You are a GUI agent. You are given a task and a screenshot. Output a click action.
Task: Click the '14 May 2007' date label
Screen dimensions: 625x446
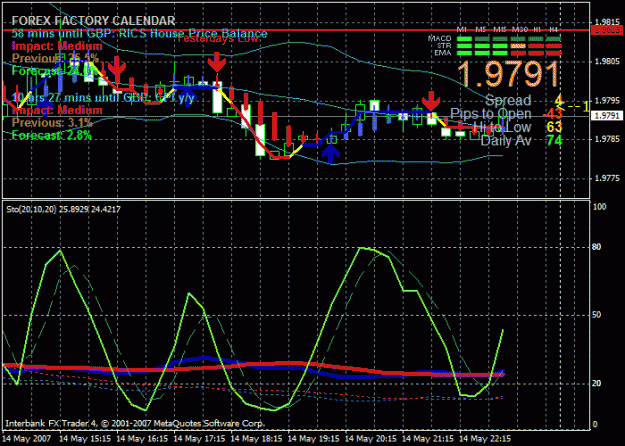pyautogui.click(x=26, y=438)
